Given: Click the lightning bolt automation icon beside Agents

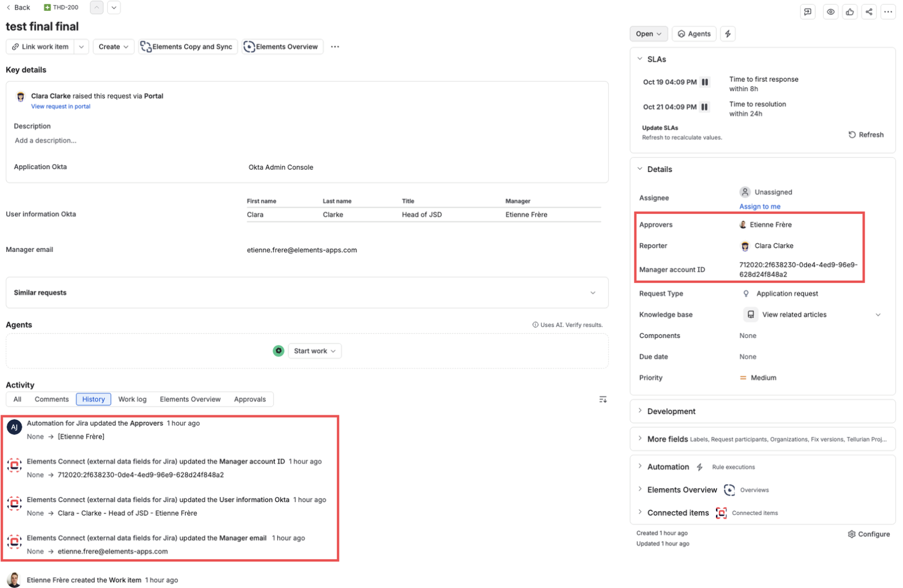Looking at the screenshot, I should [x=728, y=34].
